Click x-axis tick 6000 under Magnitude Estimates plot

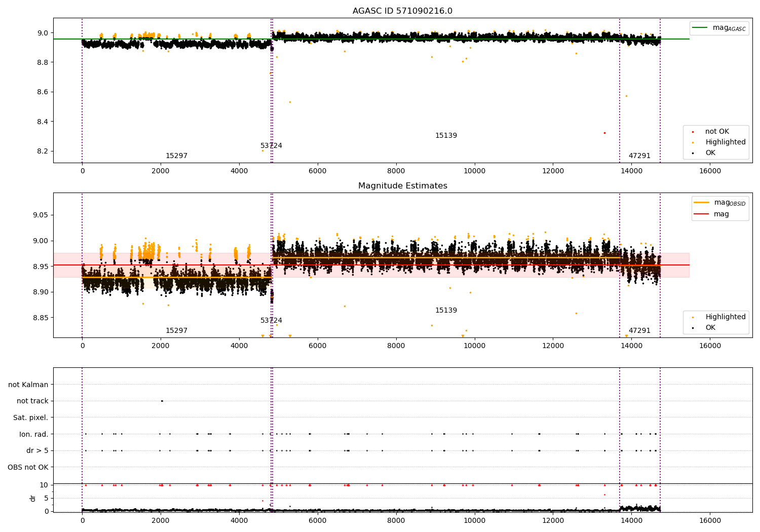coord(318,346)
